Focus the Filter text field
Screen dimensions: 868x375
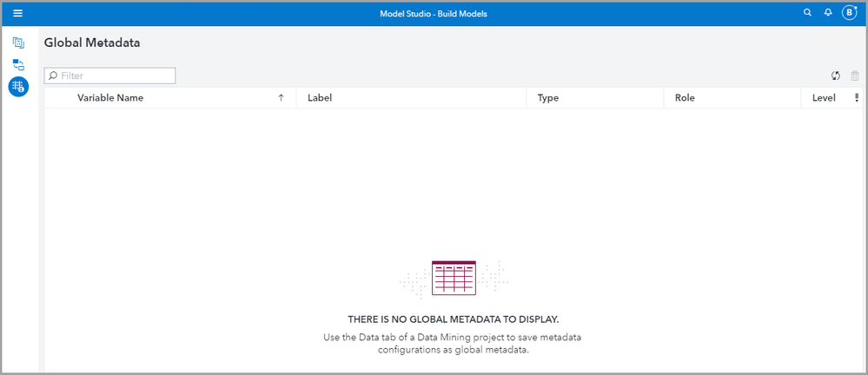pyautogui.click(x=116, y=76)
